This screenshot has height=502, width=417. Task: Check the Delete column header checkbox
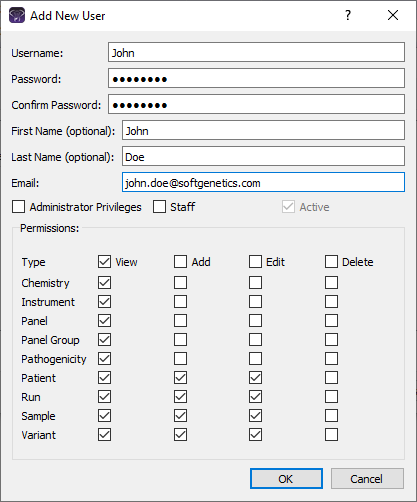pos(331,262)
